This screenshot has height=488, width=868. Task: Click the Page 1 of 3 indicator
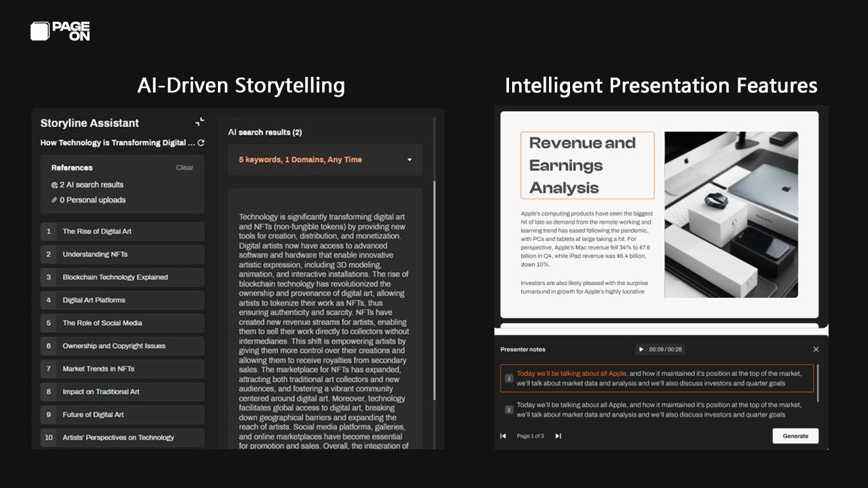(531, 436)
